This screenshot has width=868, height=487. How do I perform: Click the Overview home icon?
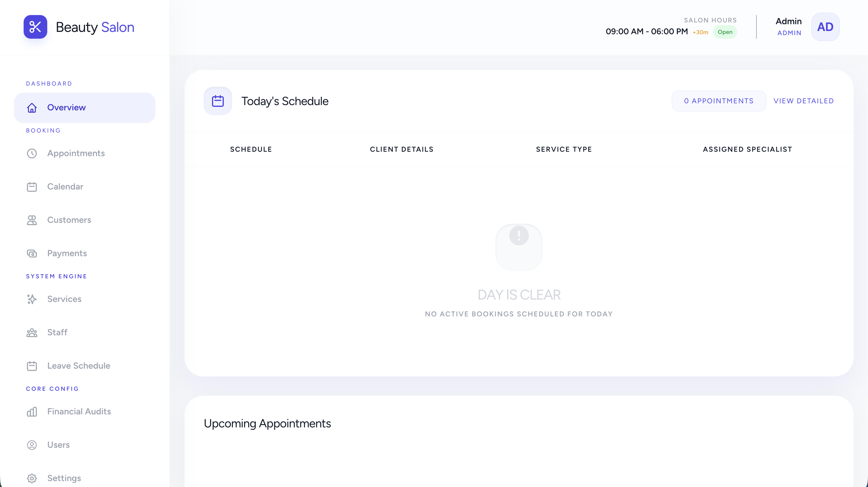[32, 108]
